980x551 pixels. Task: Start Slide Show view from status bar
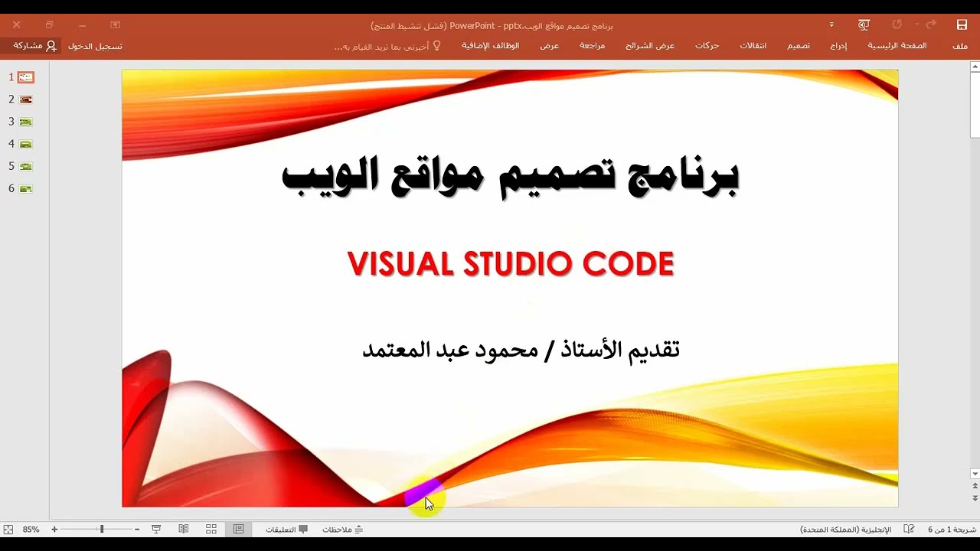tap(156, 529)
